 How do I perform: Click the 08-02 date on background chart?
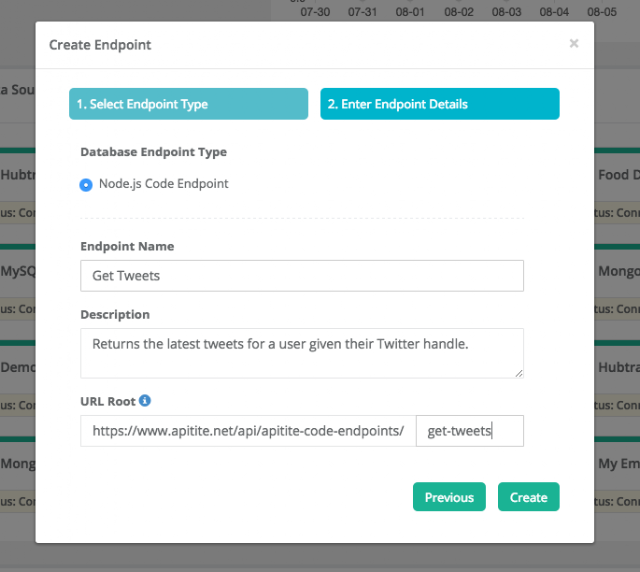[459, 12]
